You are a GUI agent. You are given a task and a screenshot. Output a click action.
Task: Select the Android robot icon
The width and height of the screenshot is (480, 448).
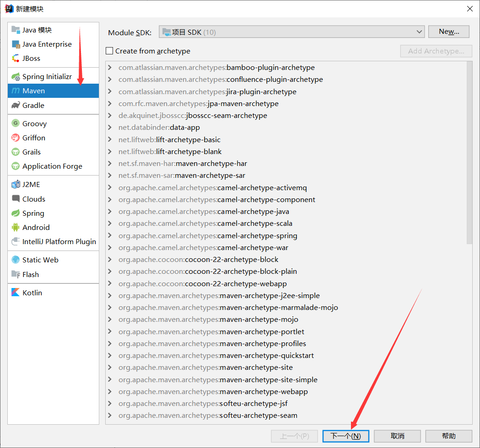[x=16, y=227]
